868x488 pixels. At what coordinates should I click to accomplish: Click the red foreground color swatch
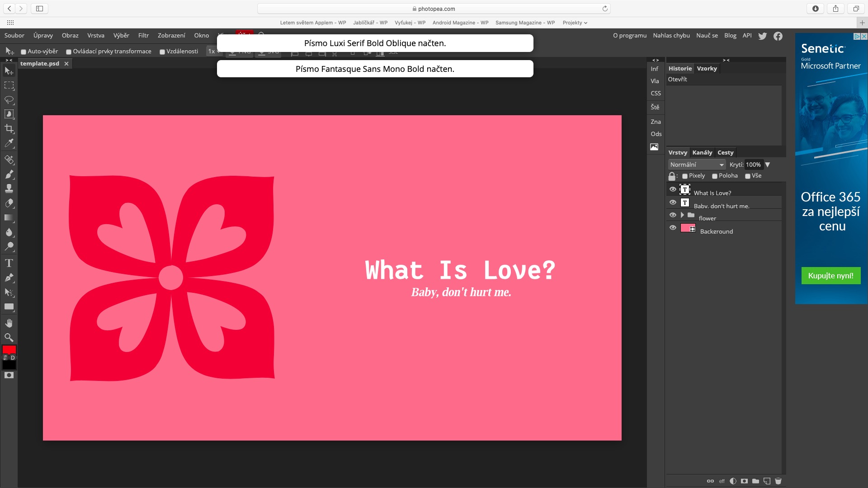coord(9,350)
